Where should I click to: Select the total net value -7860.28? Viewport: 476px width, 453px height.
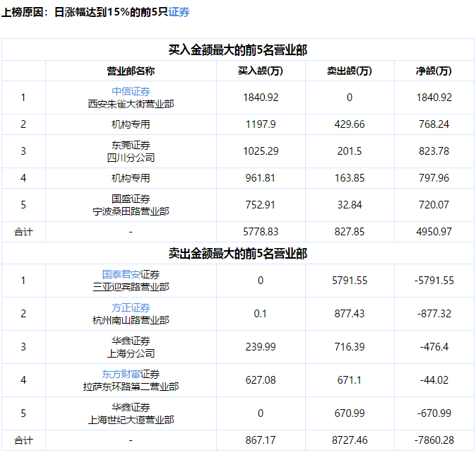coord(434,440)
